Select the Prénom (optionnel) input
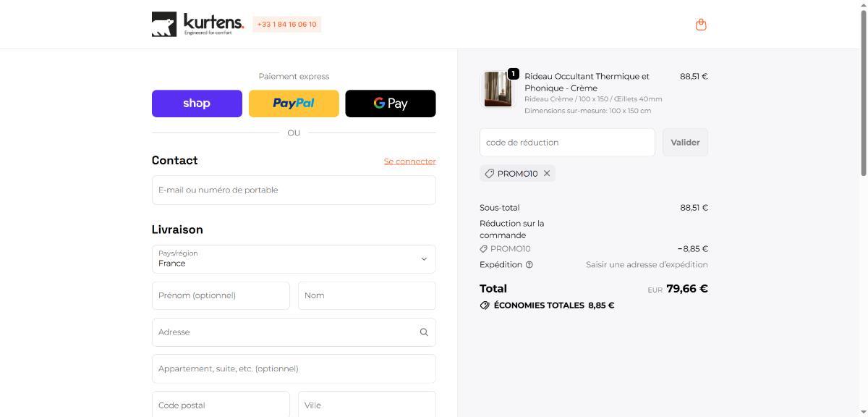Screen dimensions: 868x417 [x=221, y=295]
